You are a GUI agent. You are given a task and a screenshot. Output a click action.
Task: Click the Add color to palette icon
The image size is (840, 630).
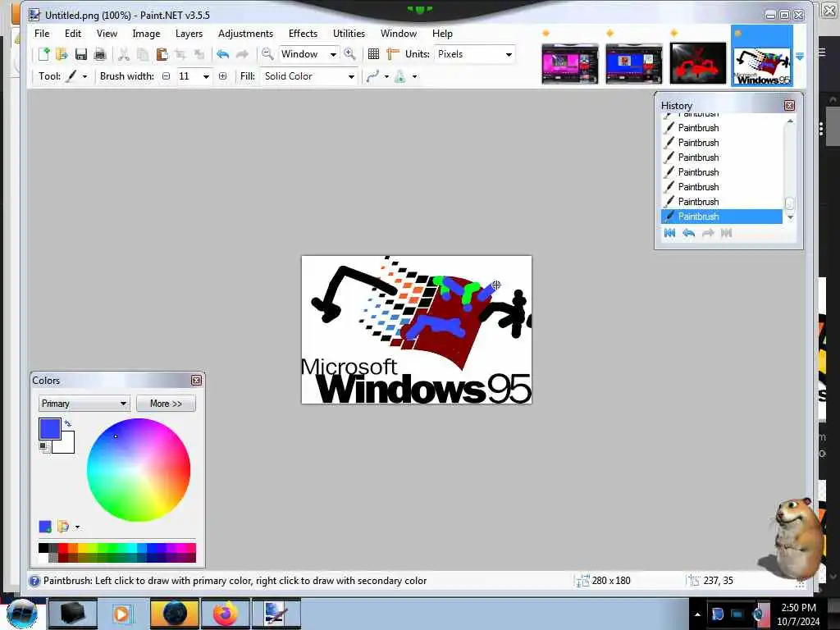(x=45, y=527)
